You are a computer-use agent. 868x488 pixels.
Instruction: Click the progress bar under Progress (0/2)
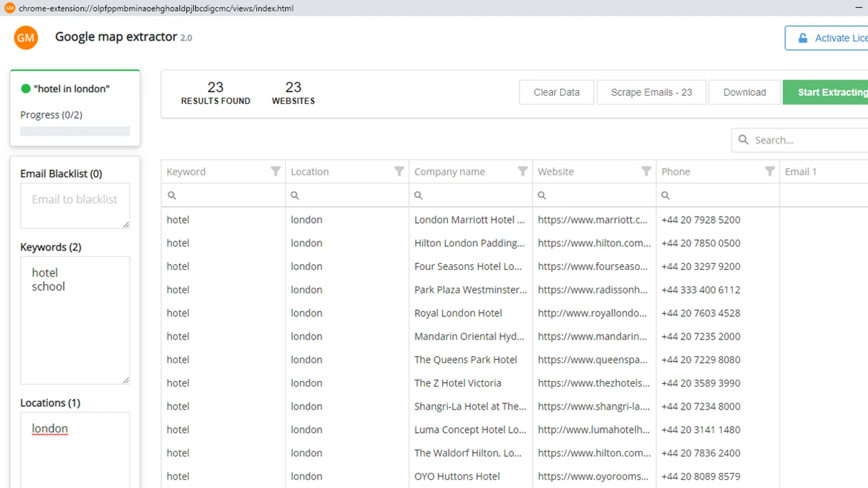pos(75,131)
